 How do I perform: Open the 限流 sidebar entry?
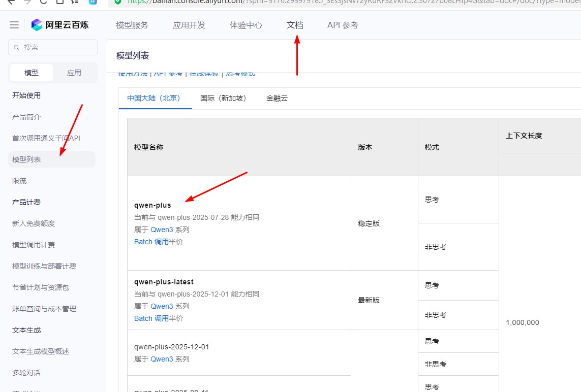click(19, 181)
